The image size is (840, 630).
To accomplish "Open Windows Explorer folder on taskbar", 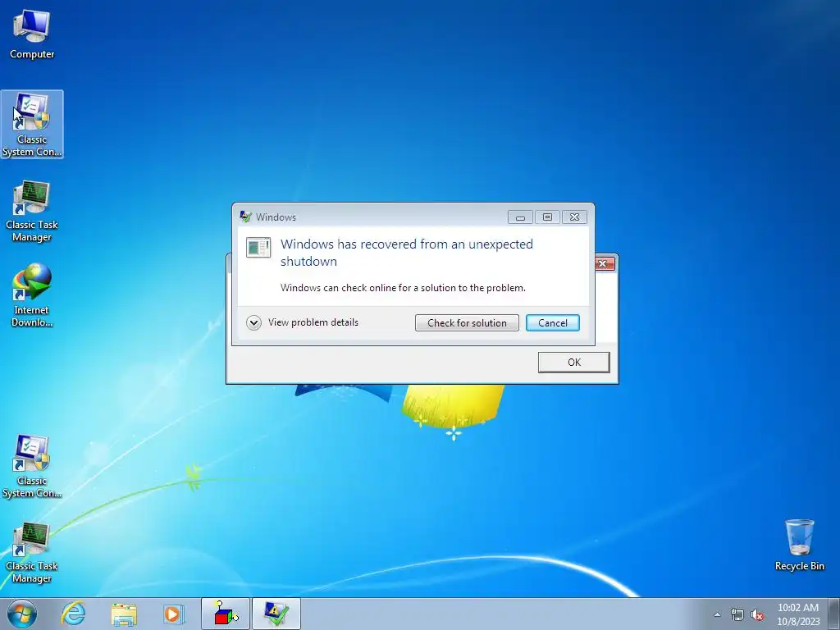I will [x=124, y=614].
